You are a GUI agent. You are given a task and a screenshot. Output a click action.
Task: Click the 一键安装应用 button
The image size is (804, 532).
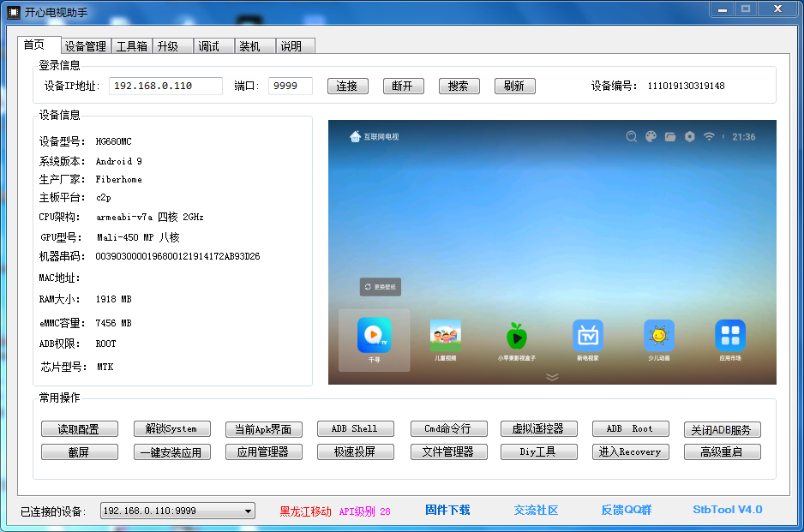171,452
